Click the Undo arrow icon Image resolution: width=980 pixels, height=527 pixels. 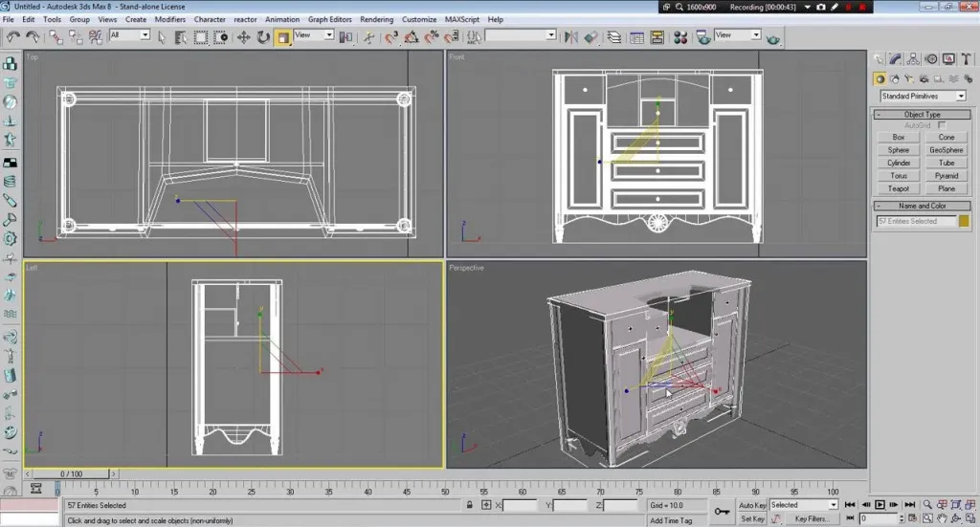pyautogui.click(x=13, y=37)
